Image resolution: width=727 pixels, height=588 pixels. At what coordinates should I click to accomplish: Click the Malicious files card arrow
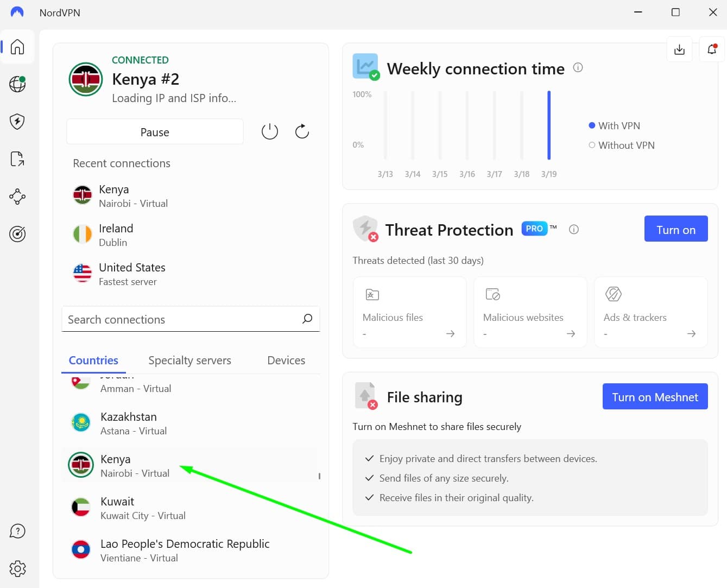click(450, 333)
